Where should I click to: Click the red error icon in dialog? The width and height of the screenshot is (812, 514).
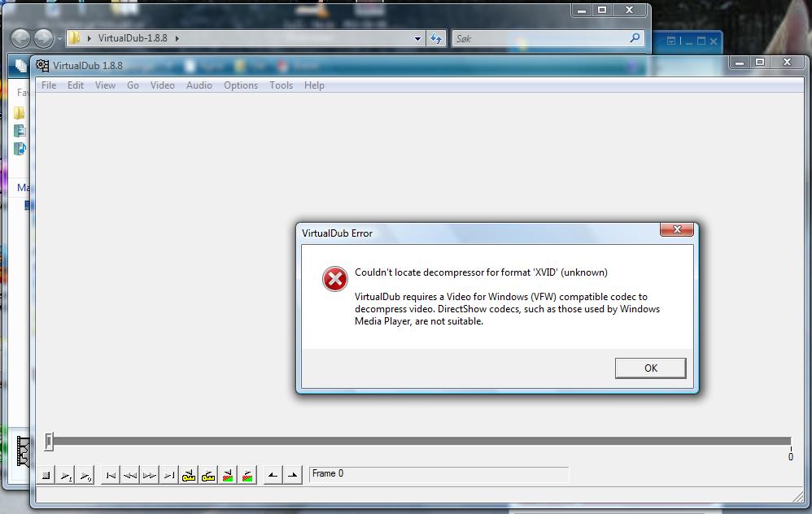click(x=335, y=279)
